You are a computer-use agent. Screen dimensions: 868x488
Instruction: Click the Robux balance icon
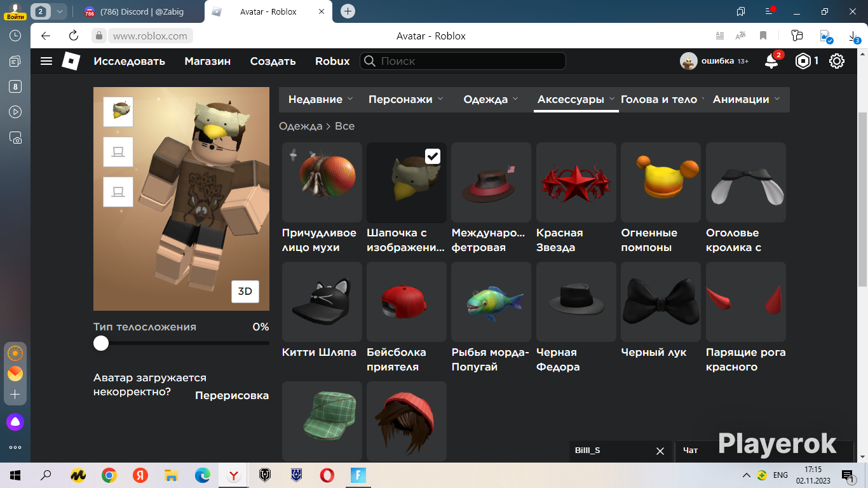(x=804, y=61)
